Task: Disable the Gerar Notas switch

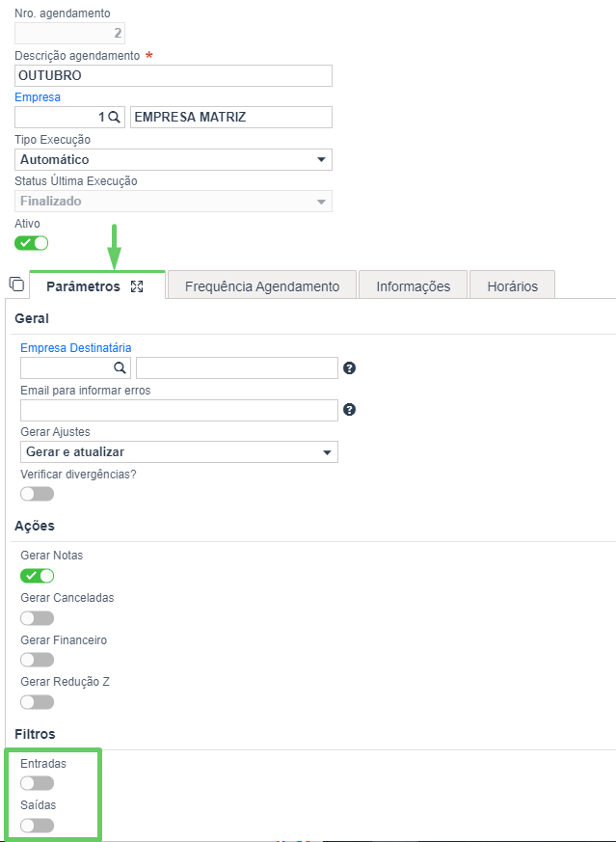Action: (37, 576)
